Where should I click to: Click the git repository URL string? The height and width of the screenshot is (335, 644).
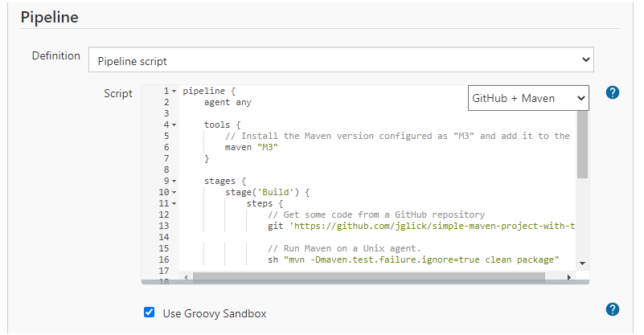click(433, 227)
